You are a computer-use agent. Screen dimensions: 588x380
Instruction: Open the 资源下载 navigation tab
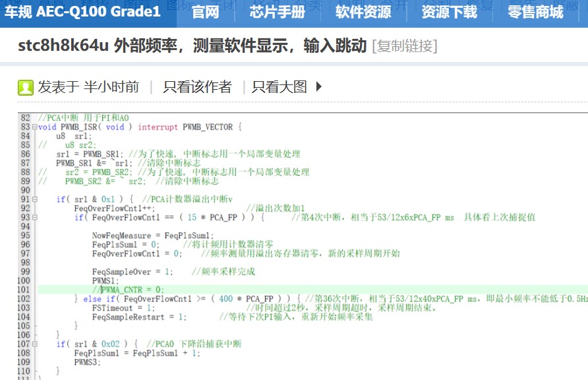pos(450,12)
